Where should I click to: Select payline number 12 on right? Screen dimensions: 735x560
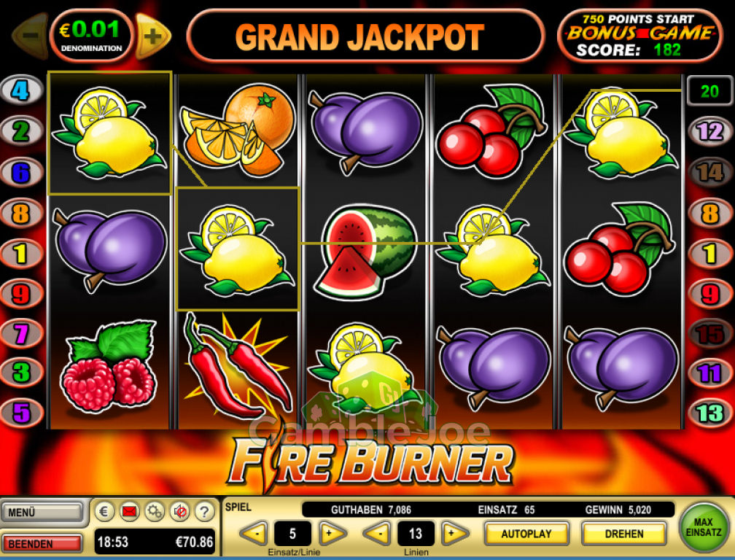coord(711,132)
